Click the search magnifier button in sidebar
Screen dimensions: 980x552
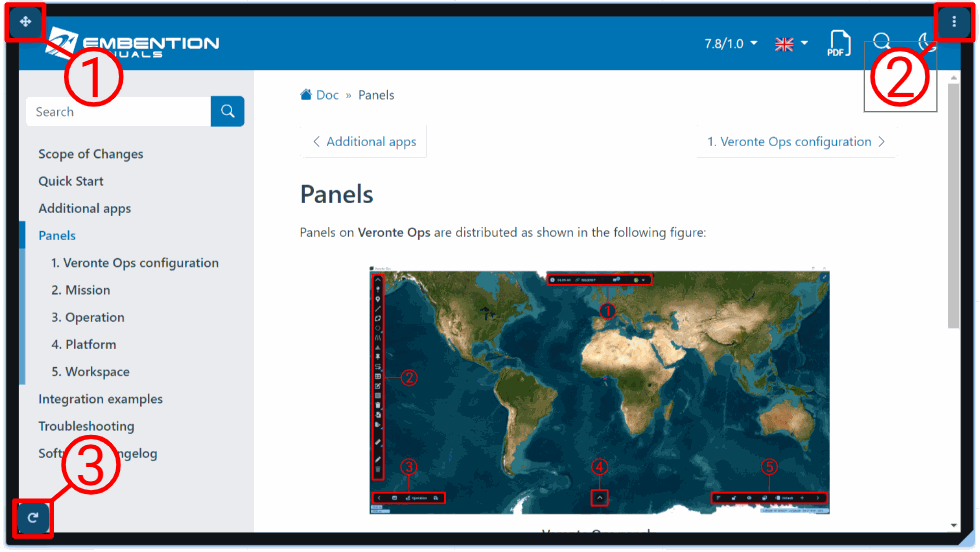click(x=228, y=111)
